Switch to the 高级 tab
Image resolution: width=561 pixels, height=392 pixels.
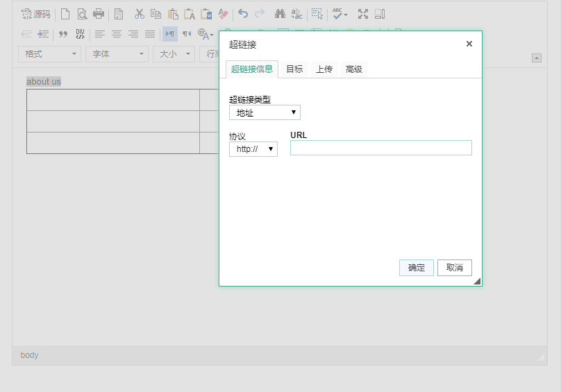[x=354, y=69]
